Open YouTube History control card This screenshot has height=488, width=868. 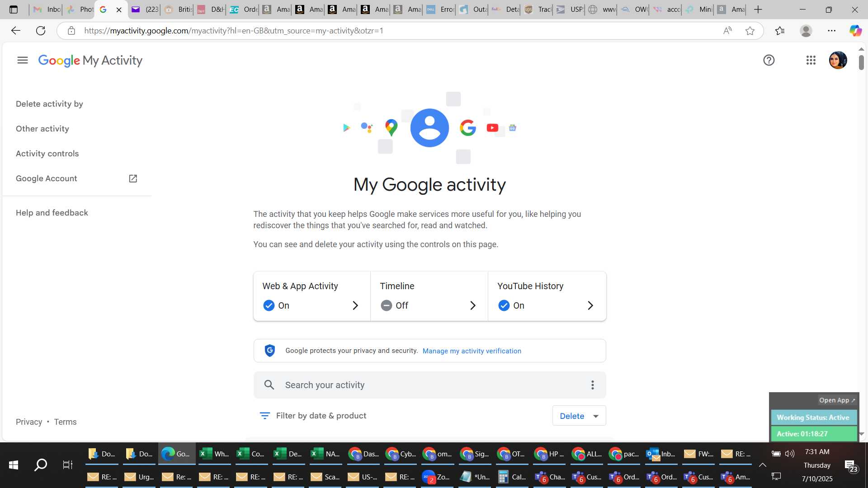point(547,296)
